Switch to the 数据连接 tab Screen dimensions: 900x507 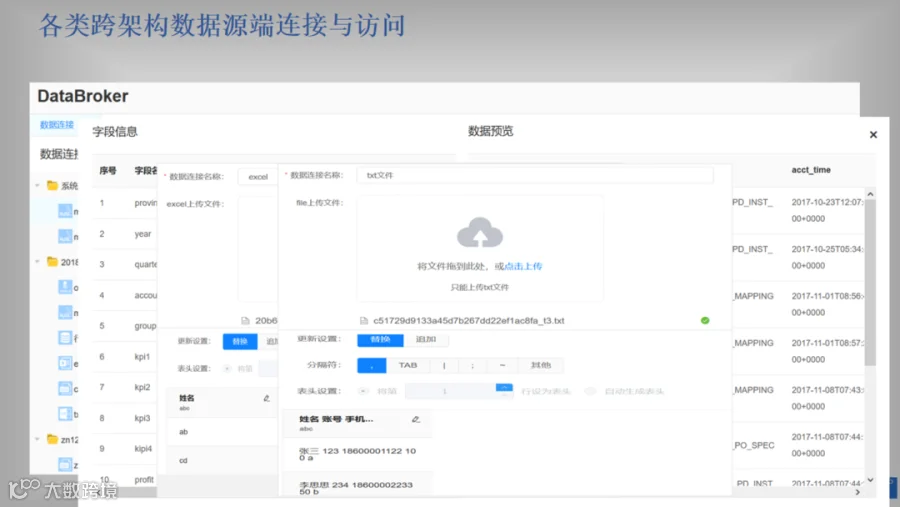[57, 125]
